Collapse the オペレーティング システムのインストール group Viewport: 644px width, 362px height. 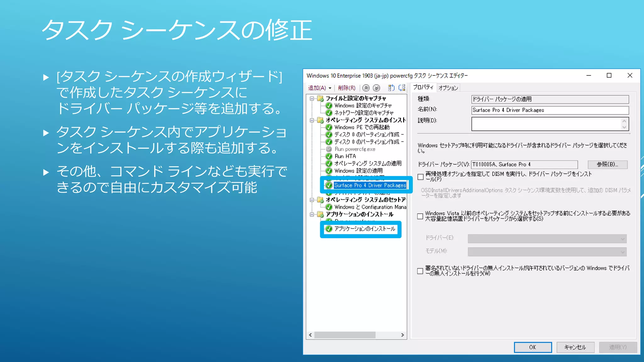point(312,120)
